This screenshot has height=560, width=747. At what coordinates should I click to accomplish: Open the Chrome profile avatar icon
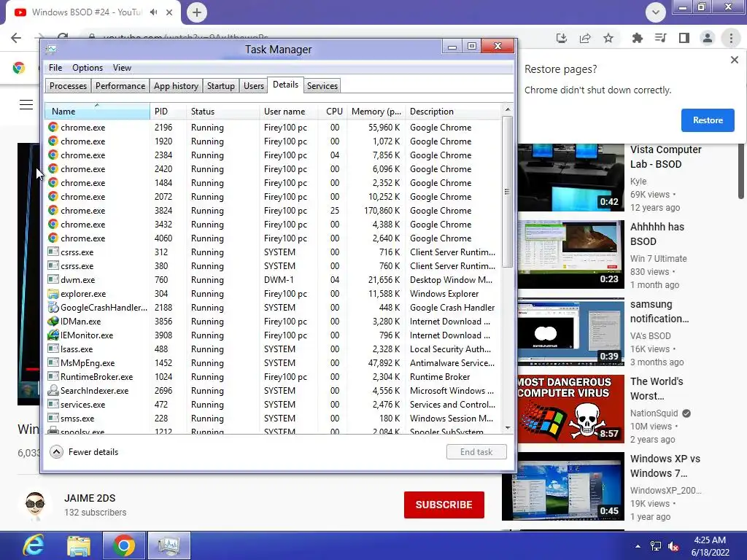tap(708, 38)
